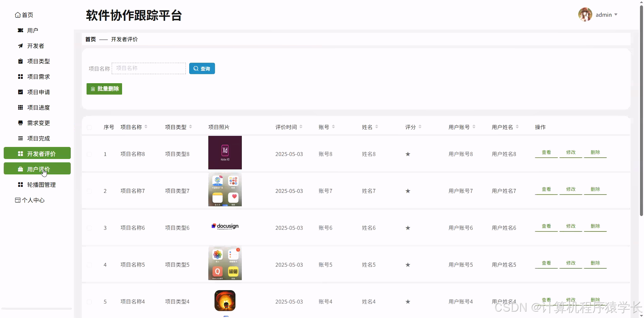Go to 首页 using the breadcrumb link
The image size is (644, 318).
click(90, 39)
